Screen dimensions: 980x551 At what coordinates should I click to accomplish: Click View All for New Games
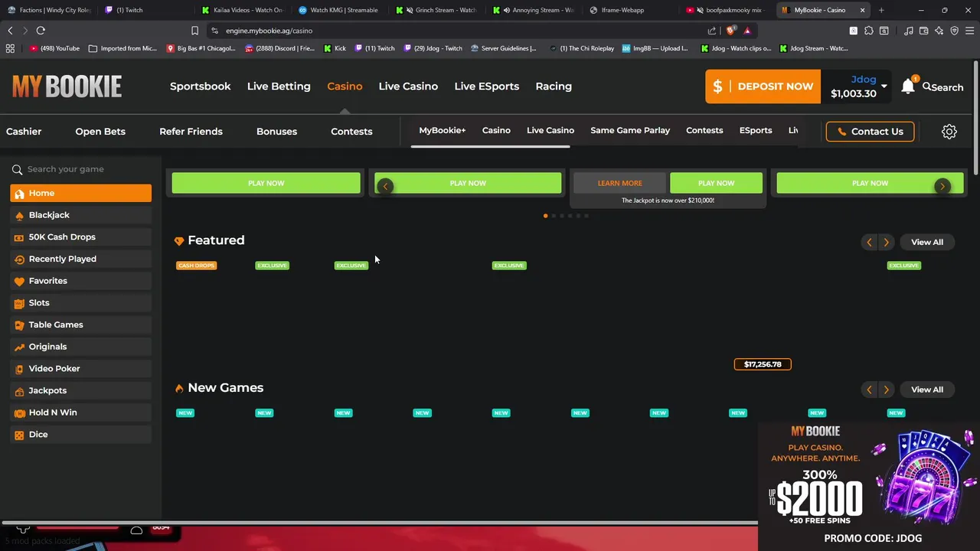point(926,390)
